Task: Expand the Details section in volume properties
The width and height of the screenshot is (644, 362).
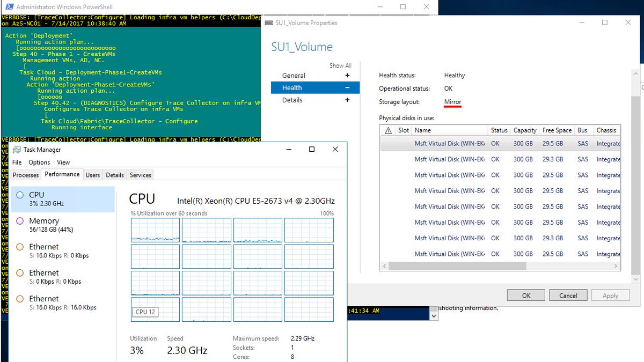Action: tap(347, 100)
